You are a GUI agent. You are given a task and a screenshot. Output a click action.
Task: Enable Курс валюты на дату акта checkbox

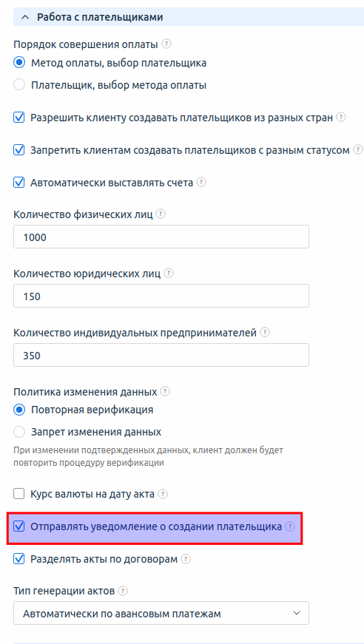pyautogui.click(x=19, y=494)
